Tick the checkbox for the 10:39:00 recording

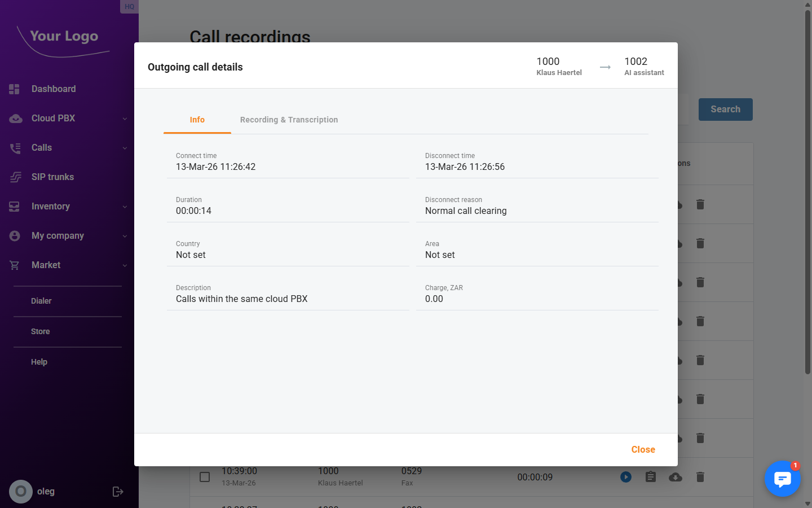[205, 477]
